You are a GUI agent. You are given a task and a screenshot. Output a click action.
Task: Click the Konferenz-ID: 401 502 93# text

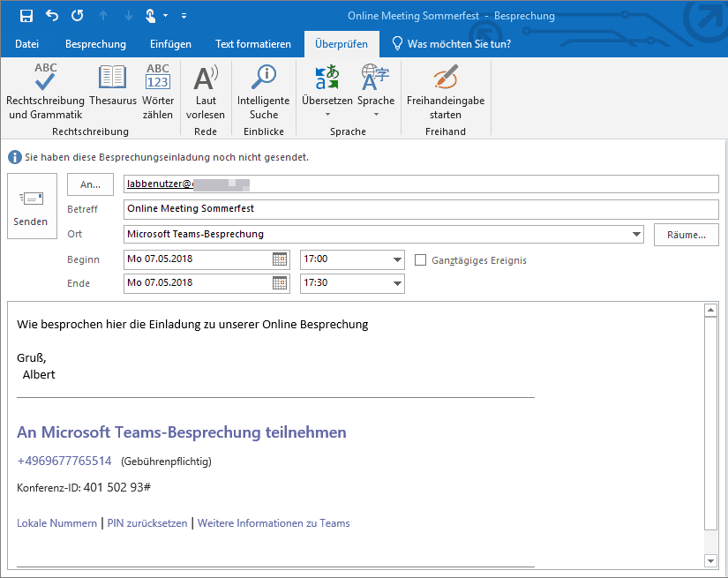click(84, 487)
